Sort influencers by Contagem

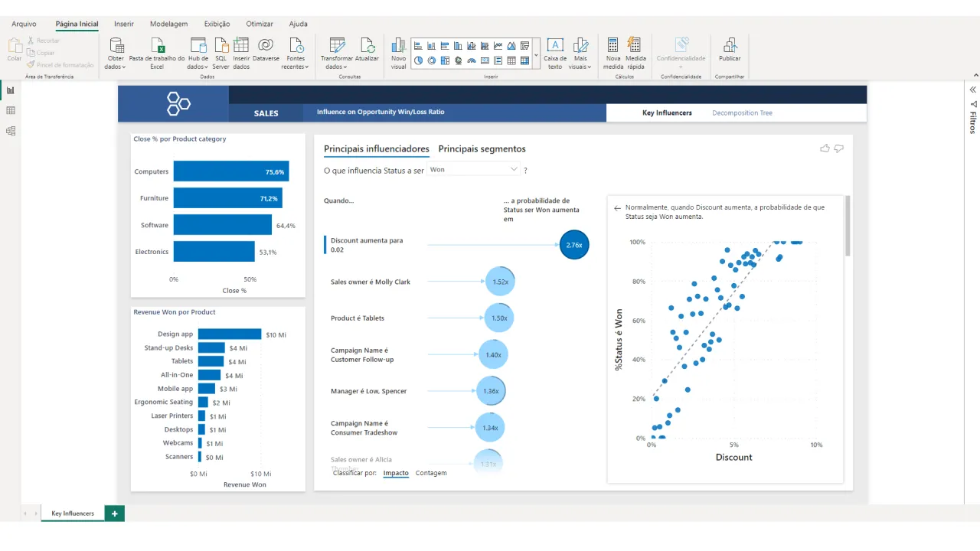click(x=431, y=473)
